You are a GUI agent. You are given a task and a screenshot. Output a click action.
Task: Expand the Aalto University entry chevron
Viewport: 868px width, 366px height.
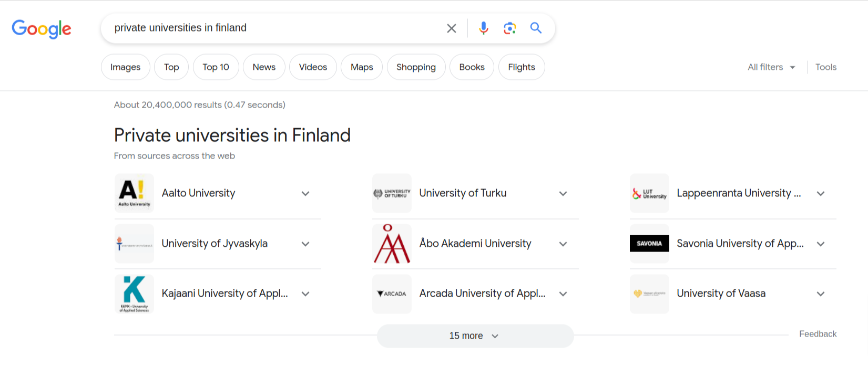tap(305, 194)
